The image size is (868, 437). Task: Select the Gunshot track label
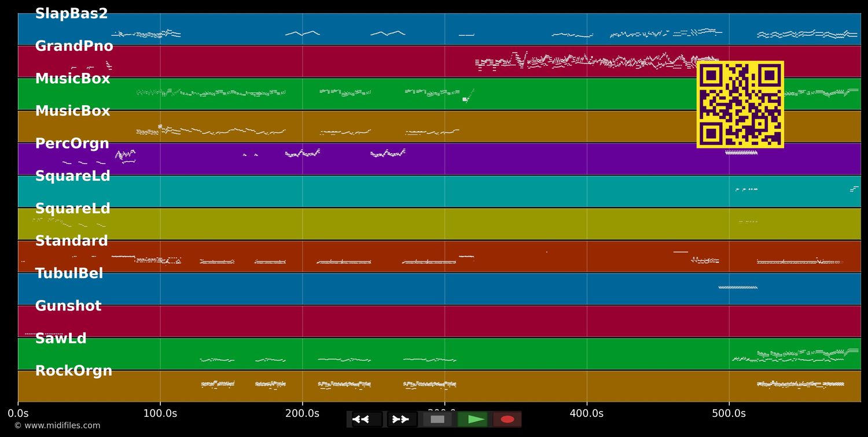pos(68,306)
